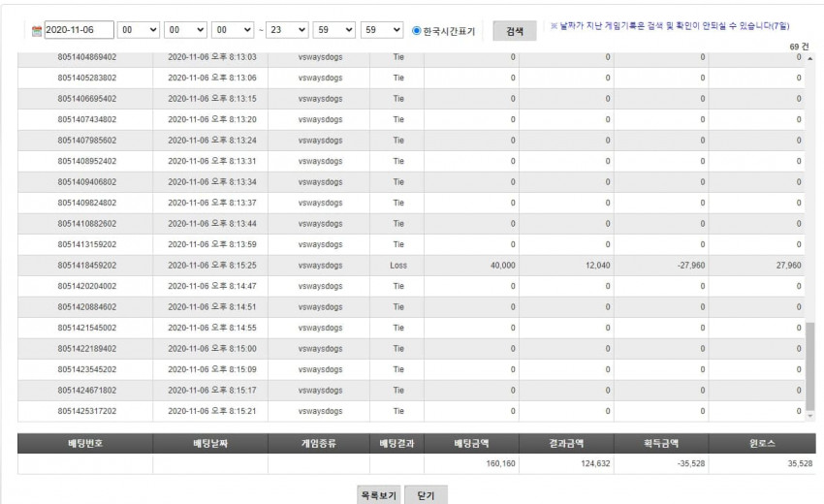Image resolution: width=824 pixels, height=504 pixels.
Task: Click the 게임종류 column header
Action: coord(319,443)
